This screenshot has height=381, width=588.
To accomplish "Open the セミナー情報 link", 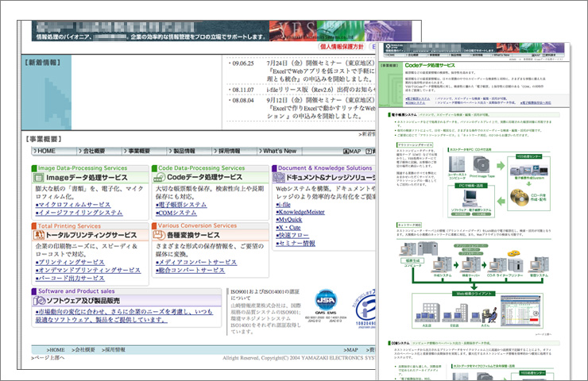I will pyautogui.click(x=296, y=243).
